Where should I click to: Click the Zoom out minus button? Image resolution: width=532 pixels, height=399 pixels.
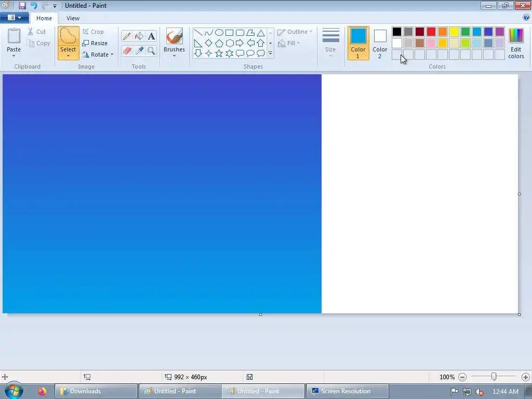[462, 377]
